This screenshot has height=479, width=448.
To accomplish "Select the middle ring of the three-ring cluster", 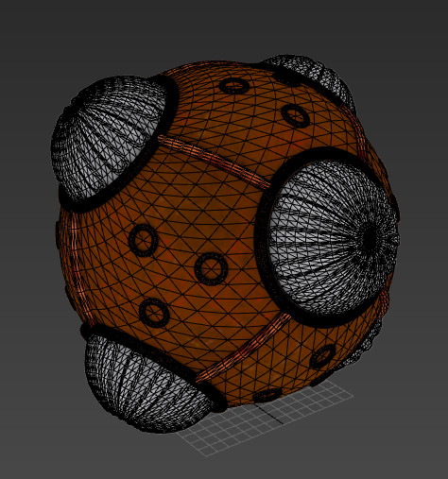I will 211,268.
